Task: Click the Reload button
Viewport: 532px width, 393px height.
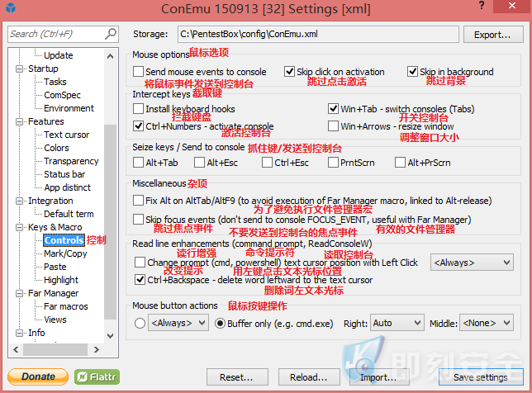Action: click(309, 377)
